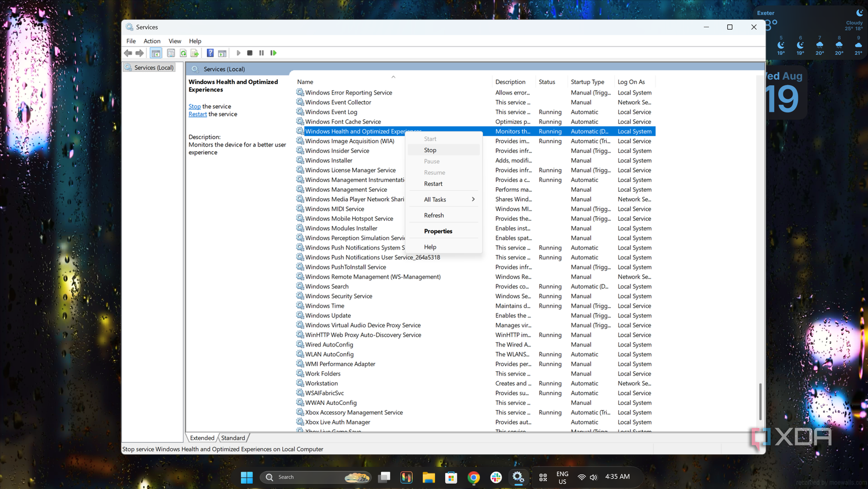Expand the All Tasks submenu
Viewport: 868px width, 489px height.
point(444,199)
